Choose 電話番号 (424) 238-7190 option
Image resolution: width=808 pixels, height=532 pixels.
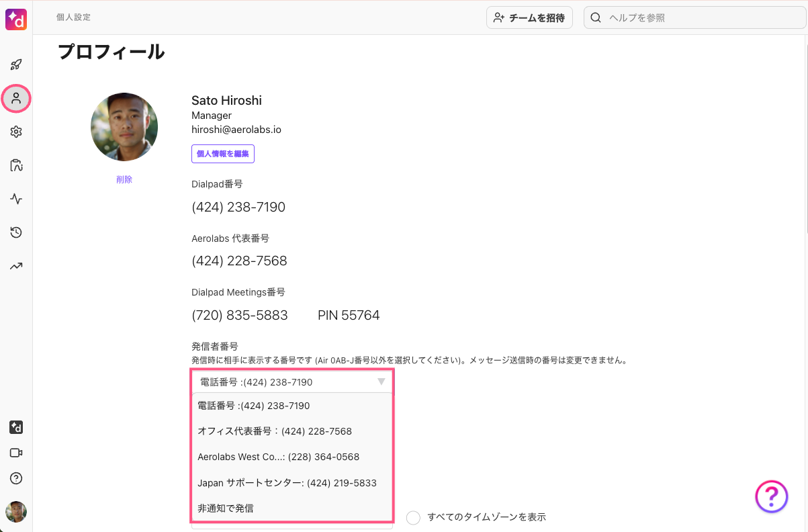coord(292,406)
